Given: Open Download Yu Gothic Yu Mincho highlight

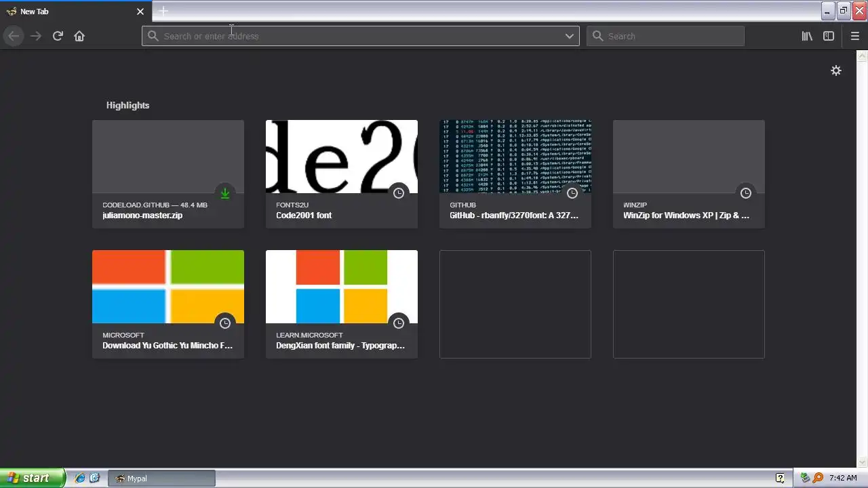Looking at the screenshot, I should (168, 304).
